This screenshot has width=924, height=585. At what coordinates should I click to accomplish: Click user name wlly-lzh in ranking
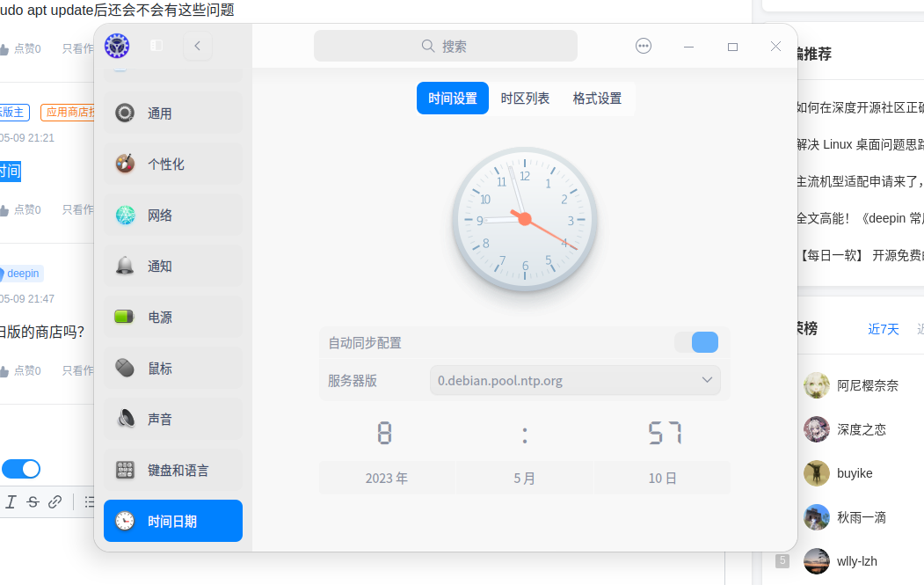(857, 561)
